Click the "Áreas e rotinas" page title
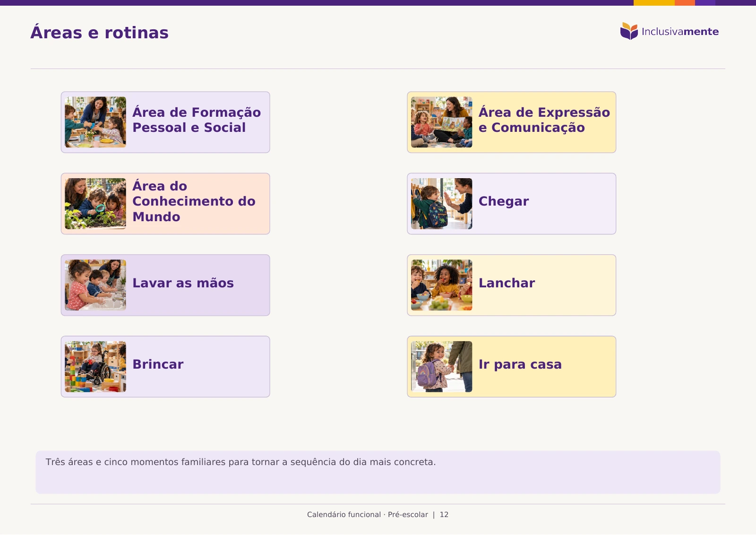Screen dimensions: 756x535 (100, 32)
